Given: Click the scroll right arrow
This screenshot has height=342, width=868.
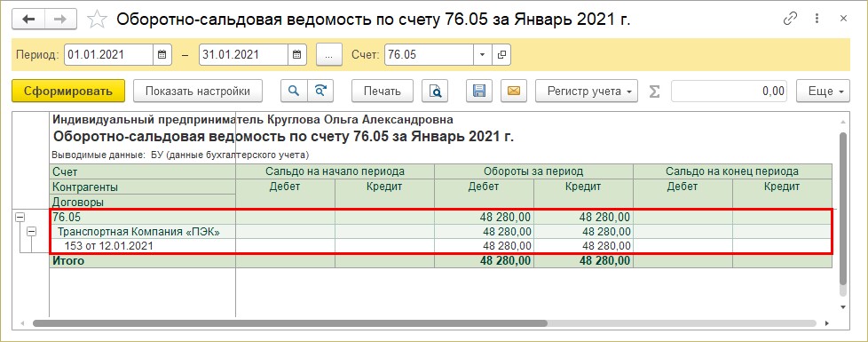Looking at the screenshot, I should point(826,323).
